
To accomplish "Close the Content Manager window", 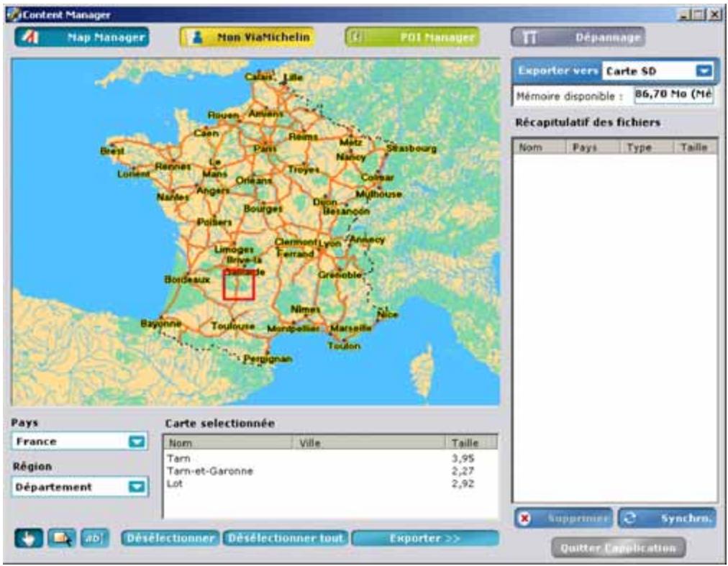I will click(715, 14).
